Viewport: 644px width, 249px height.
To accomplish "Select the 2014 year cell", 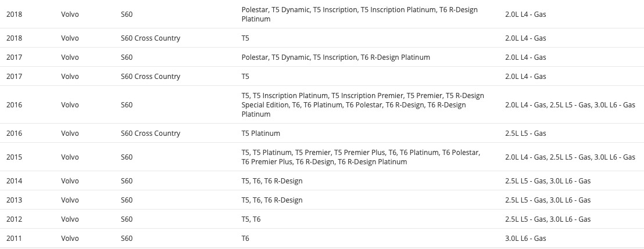I will pyautogui.click(x=14, y=181).
